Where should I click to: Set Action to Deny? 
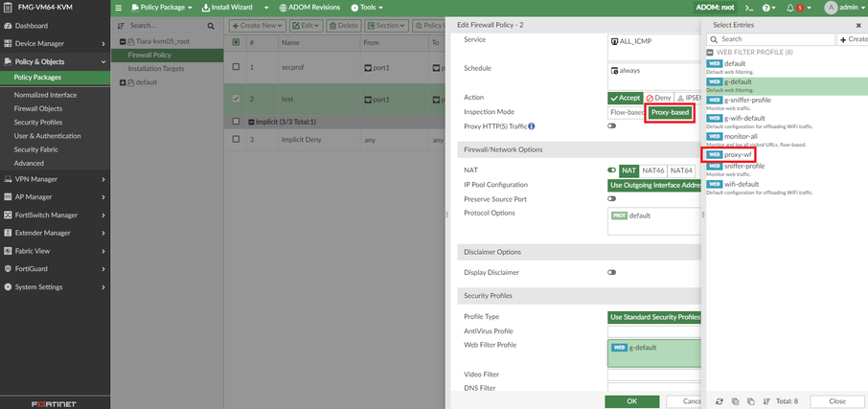(658, 98)
